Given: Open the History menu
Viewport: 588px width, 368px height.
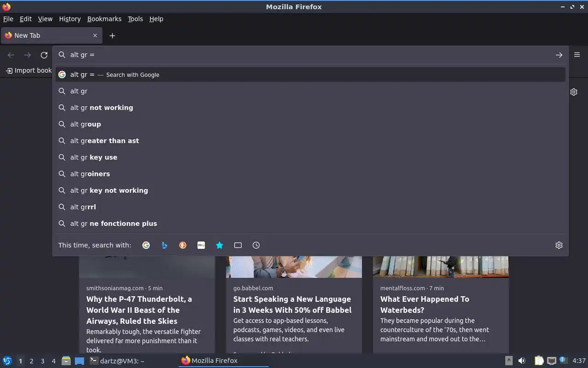Looking at the screenshot, I should [x=70, y=19].
